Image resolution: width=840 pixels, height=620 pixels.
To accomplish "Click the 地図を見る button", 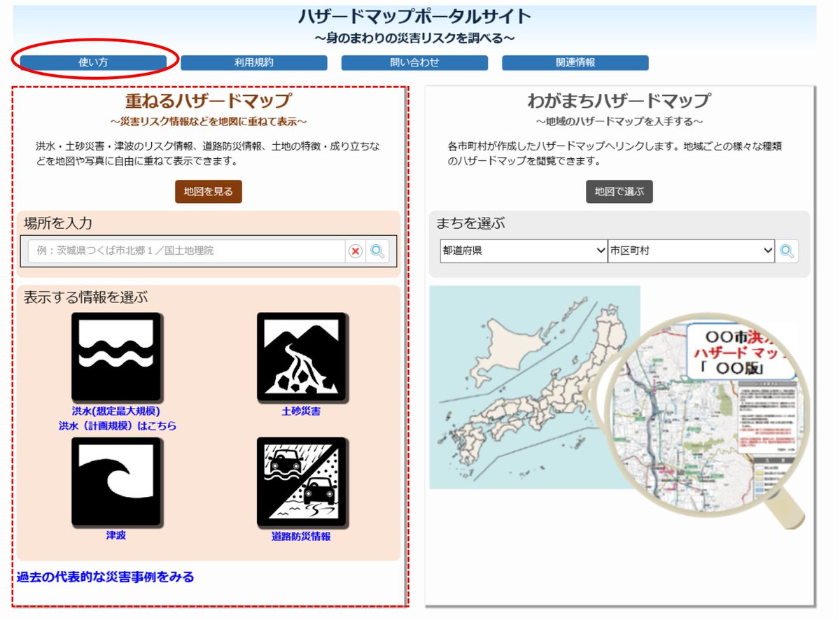I will [209, 191].
